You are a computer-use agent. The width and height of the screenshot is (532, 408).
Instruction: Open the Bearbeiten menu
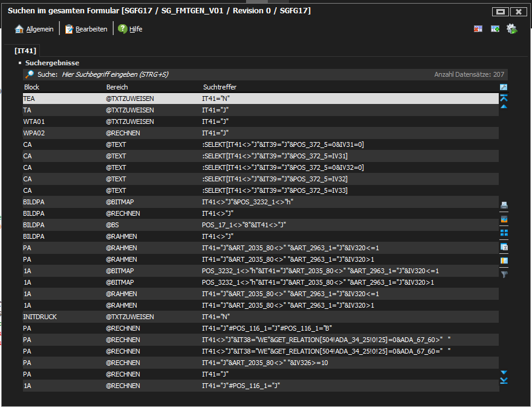pos(86,29)
